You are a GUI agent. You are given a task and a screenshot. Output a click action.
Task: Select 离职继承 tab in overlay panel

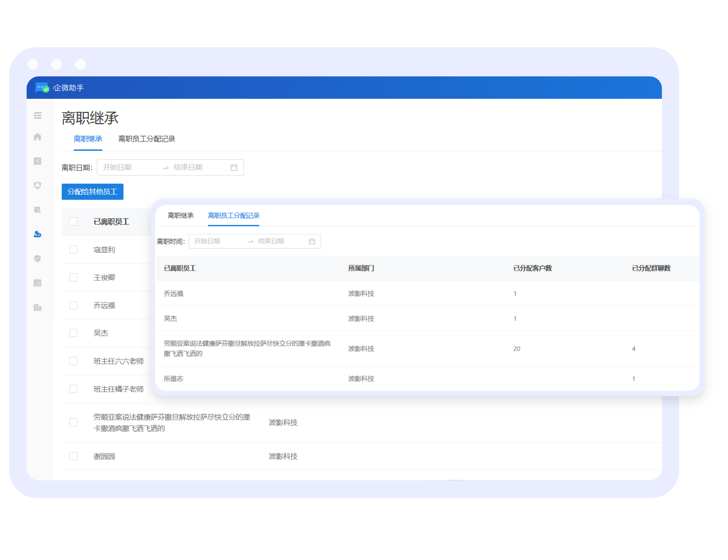[x=180, y=216]
